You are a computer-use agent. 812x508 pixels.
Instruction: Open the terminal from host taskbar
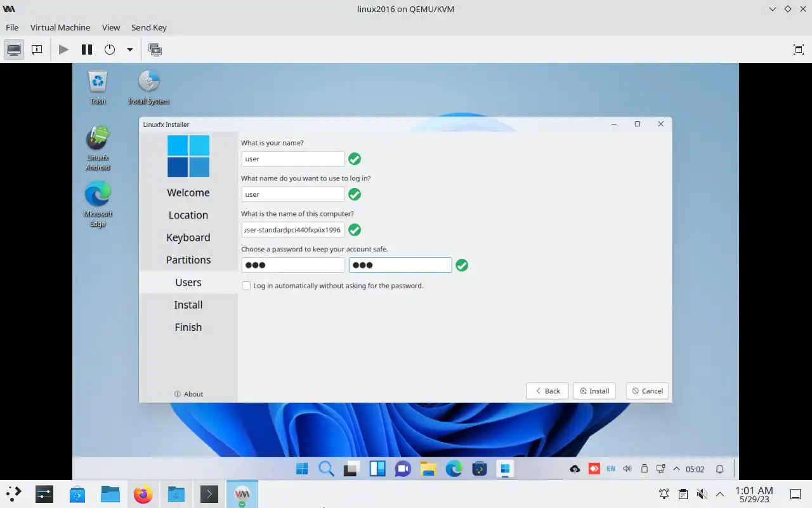209,493
